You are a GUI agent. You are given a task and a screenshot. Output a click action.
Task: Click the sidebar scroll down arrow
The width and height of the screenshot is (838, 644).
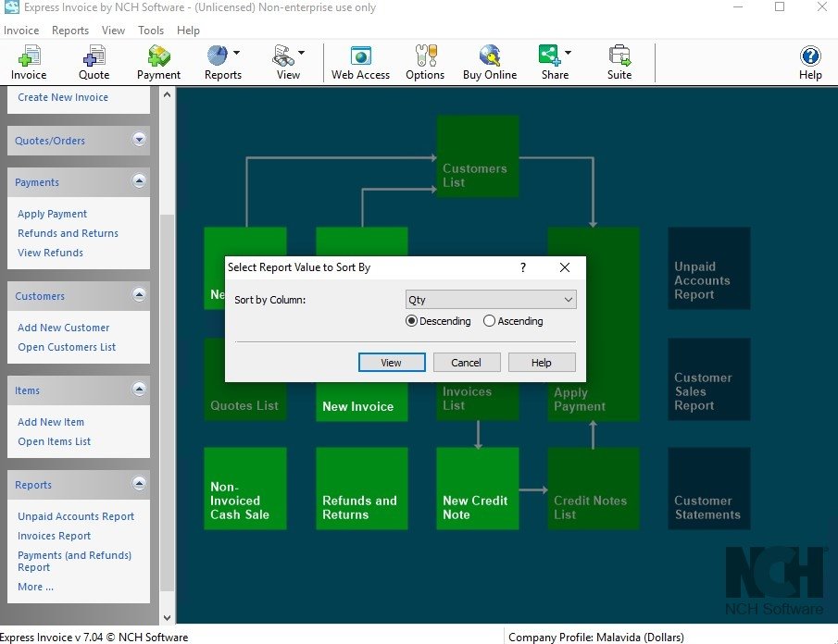pos(167,617)
